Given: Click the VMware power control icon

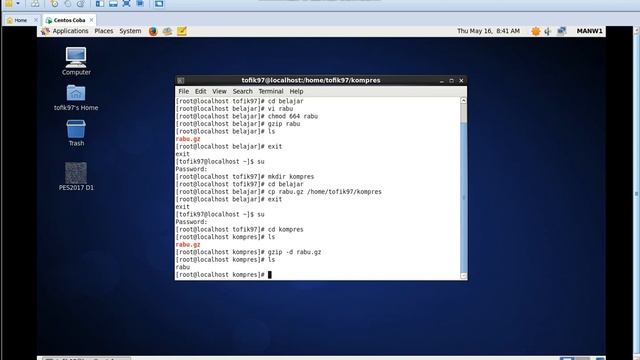Looking at the screenshot, I should click(x=9, y=4).
